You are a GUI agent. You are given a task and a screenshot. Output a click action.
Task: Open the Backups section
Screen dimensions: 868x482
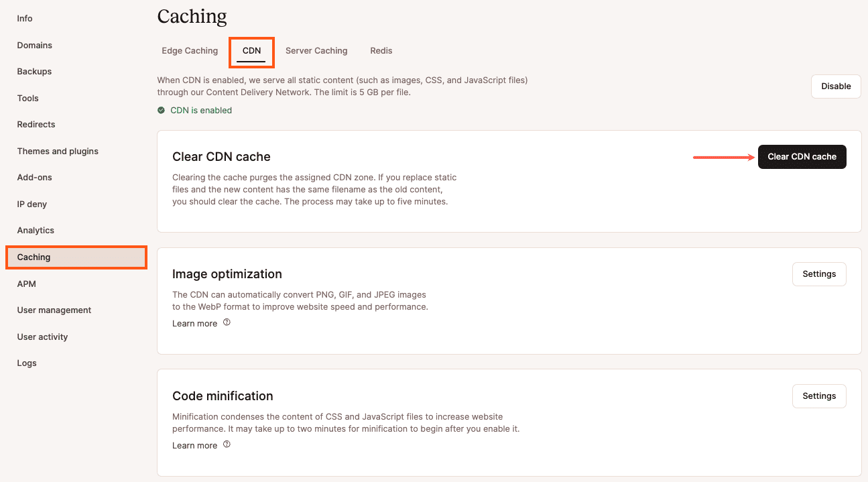(x=34, y=72)
